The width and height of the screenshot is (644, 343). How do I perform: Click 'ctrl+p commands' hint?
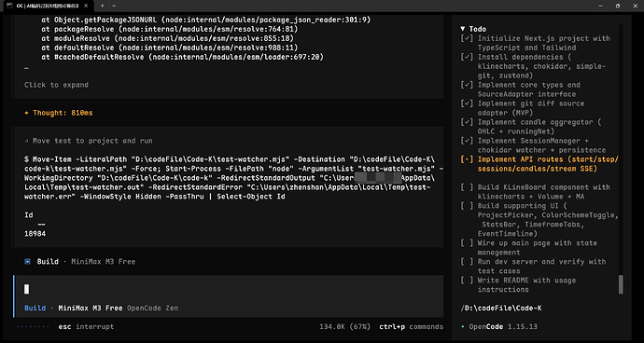[x=412, y=327]
